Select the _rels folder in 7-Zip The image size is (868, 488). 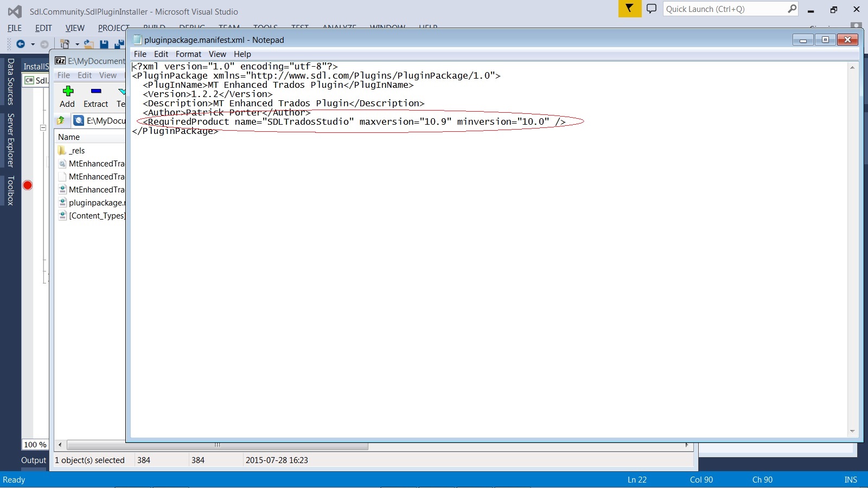77,151
